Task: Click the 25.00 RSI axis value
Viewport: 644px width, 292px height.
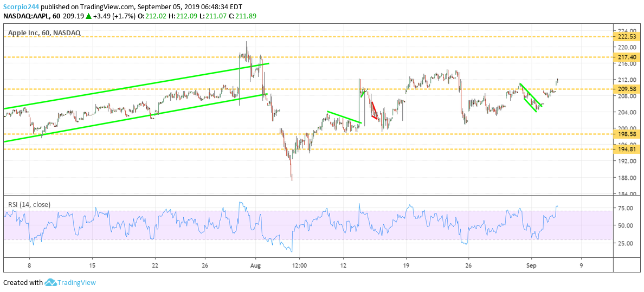Action: pyautogui.click(x=627, y=243)
